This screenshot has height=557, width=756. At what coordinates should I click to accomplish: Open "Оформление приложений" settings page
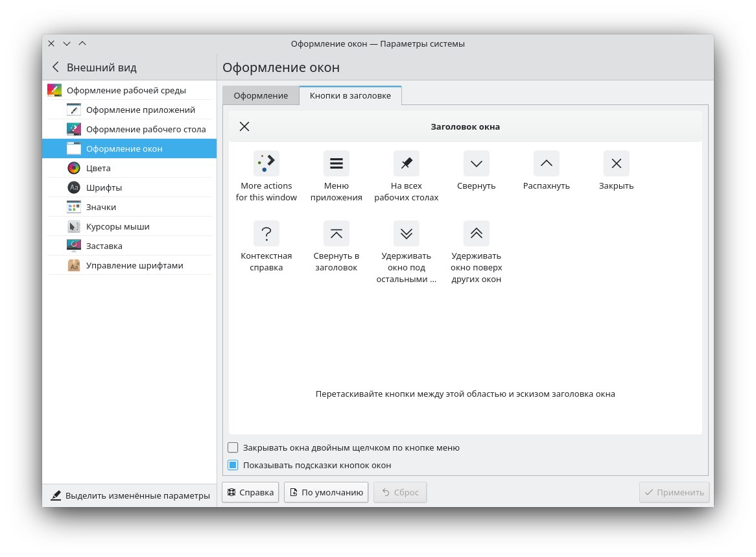pos(129,110)
